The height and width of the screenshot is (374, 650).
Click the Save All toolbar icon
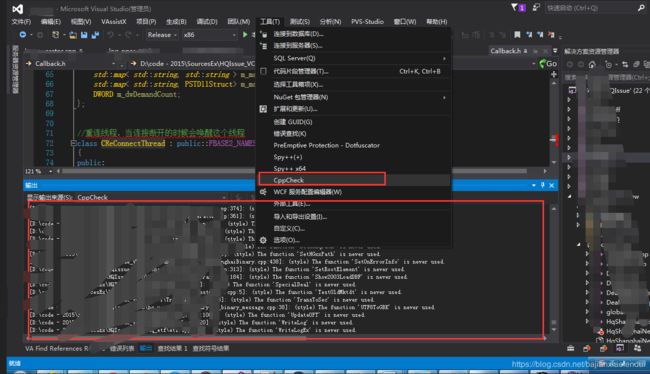pos(96,35)
